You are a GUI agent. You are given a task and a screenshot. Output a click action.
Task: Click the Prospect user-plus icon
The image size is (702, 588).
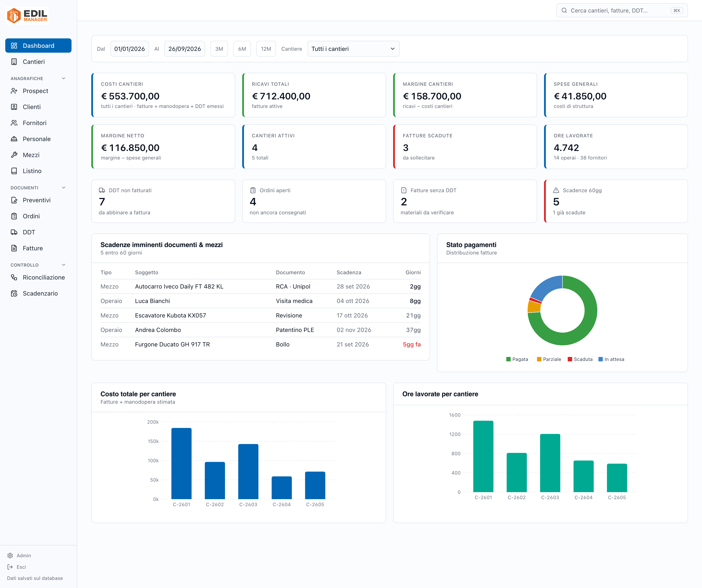pyautogui.click(x=14, y=91)
